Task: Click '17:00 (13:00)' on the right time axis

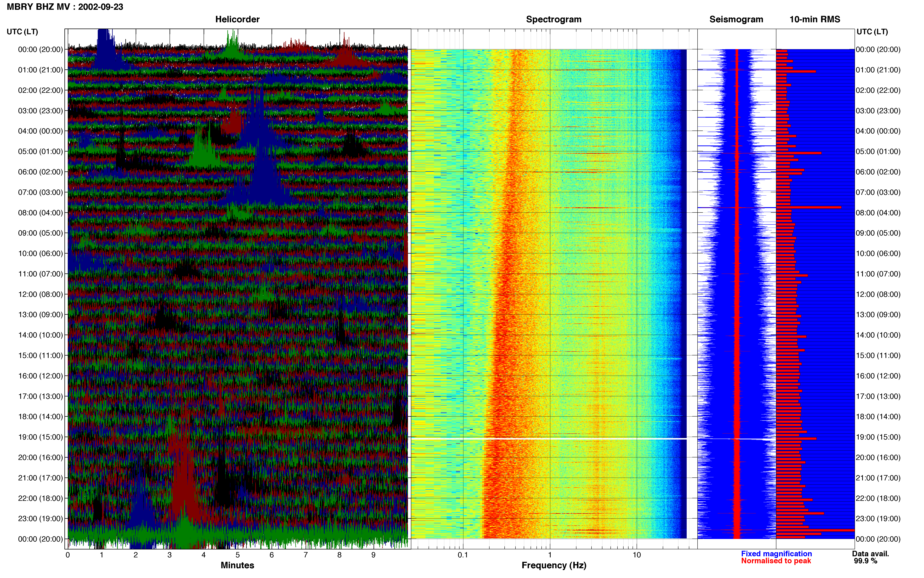Action: click(878, 396)
